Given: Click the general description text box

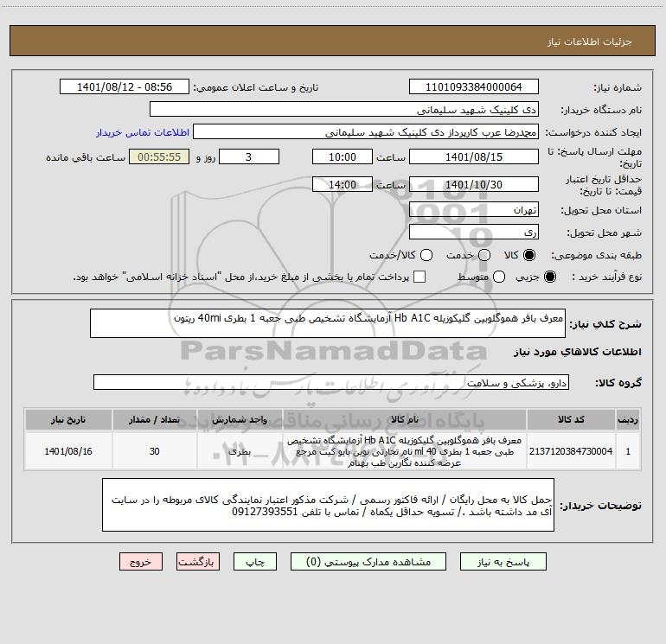Looking at the screenshot, I should (328, 323).
